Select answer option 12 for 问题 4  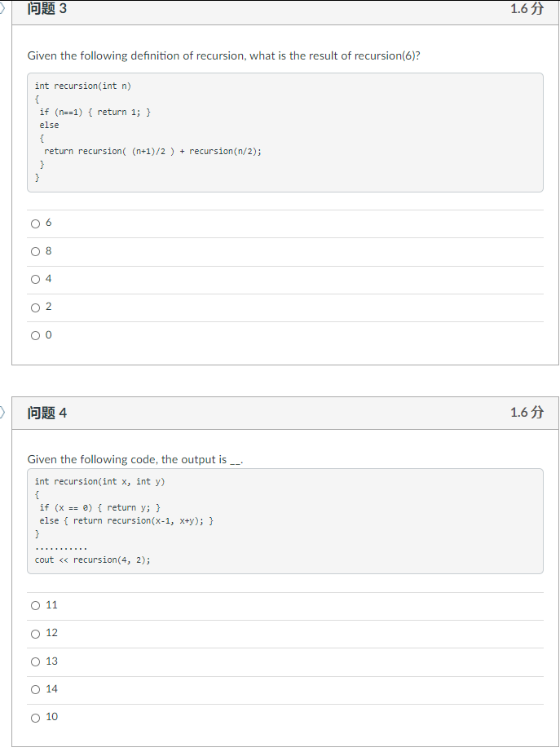pyautogui.click(x=35, y=633)
